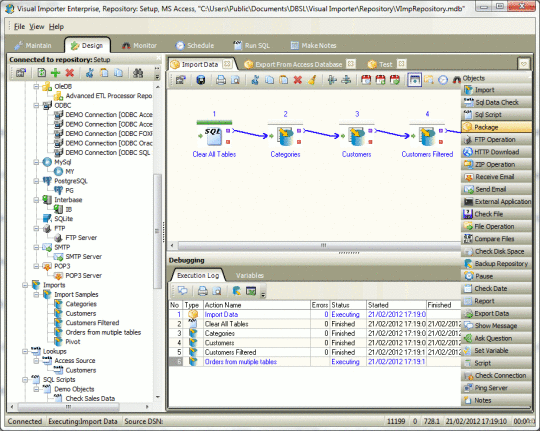This screenshot has width=540, height=431.
Task: Click the Print icon in package toolbar
Action: tap(221, 80)
